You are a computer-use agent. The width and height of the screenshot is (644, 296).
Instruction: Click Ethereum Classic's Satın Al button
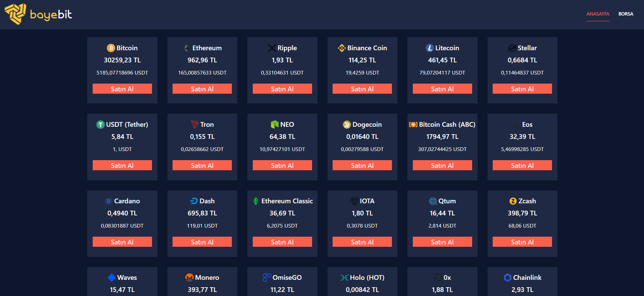click(282, 242)
